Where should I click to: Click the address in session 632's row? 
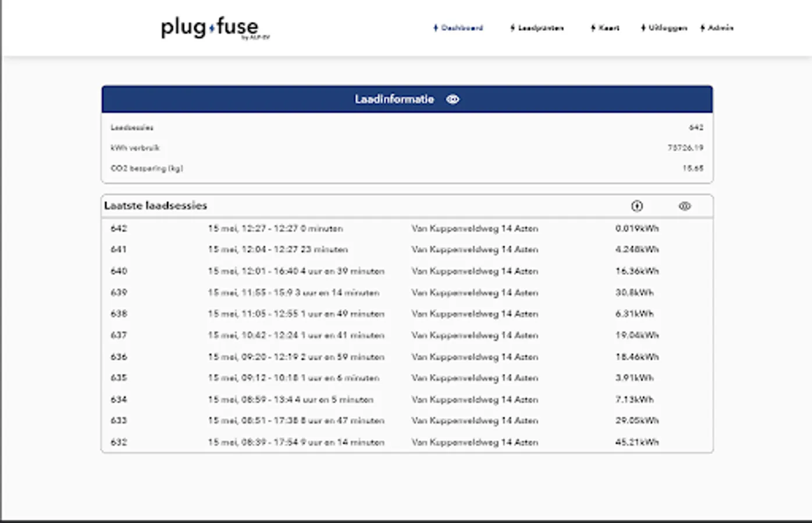[475, 442]
